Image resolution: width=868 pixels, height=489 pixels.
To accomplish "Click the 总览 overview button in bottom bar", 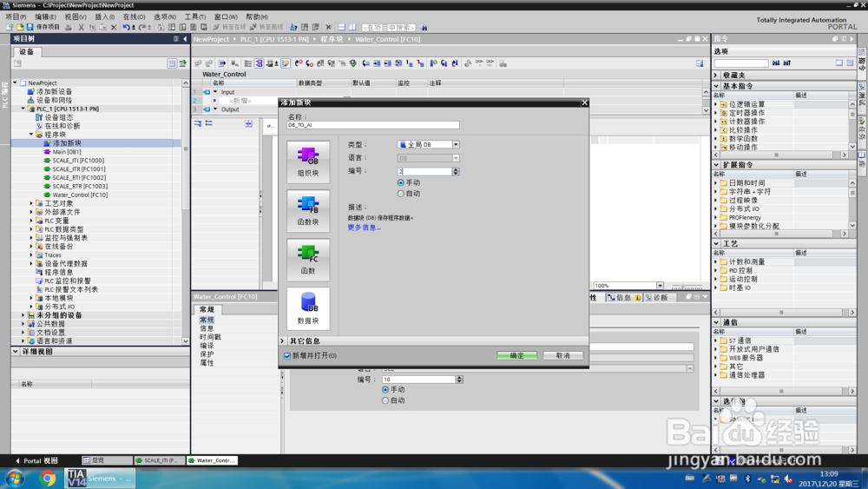I will coord(107,460).
